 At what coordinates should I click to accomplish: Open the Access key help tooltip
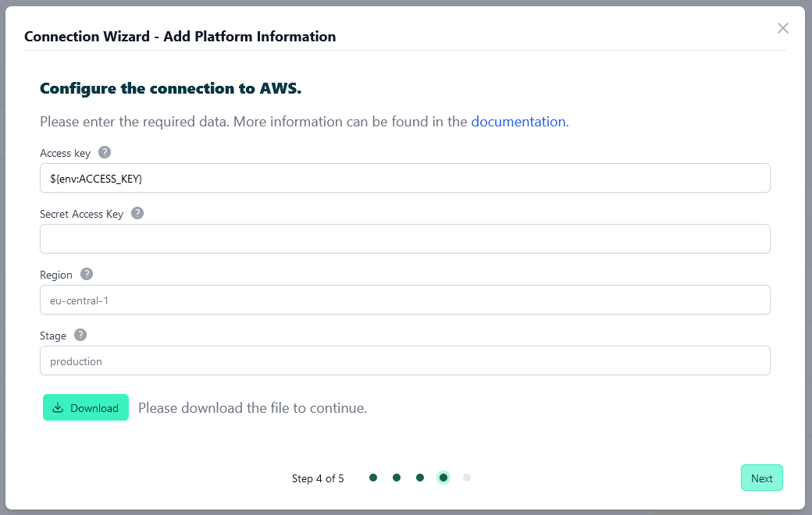coord(105,152)
